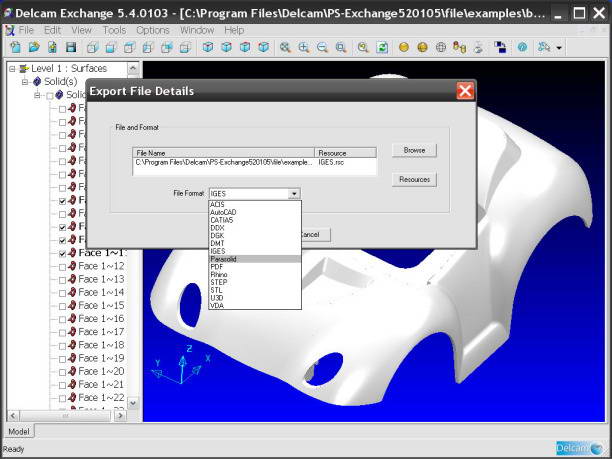Open the File menu
This screenshot has height=459, width=612.
[26, 30]
